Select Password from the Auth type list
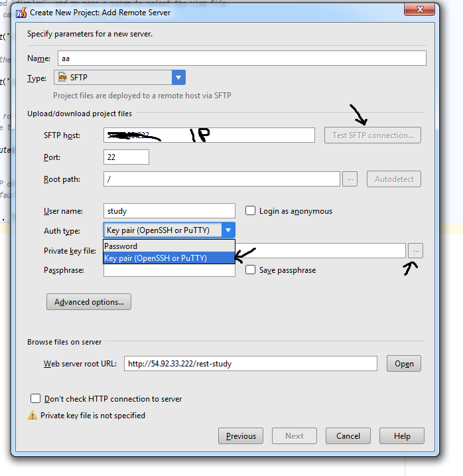The width and height of the screenshot is (463, 476). 169,246
